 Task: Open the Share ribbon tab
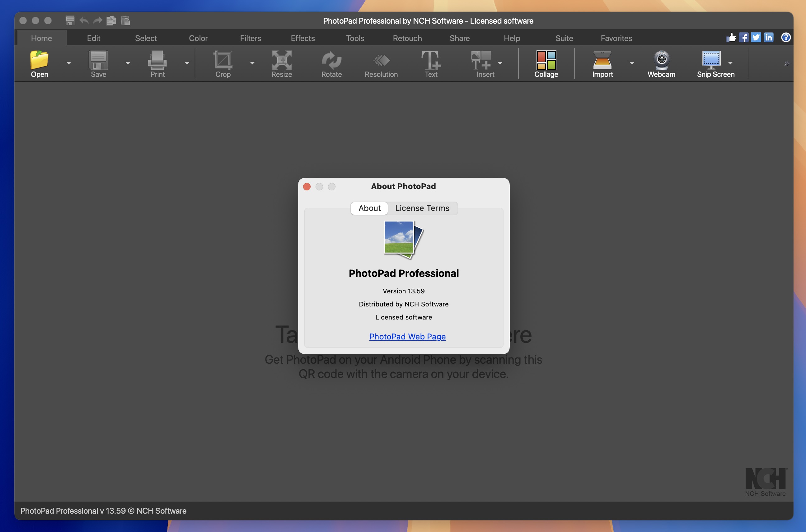(460, 38)
